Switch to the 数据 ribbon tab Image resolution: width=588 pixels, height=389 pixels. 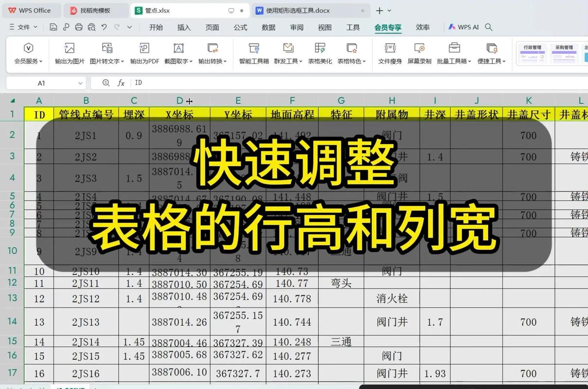tap(267, 27)
